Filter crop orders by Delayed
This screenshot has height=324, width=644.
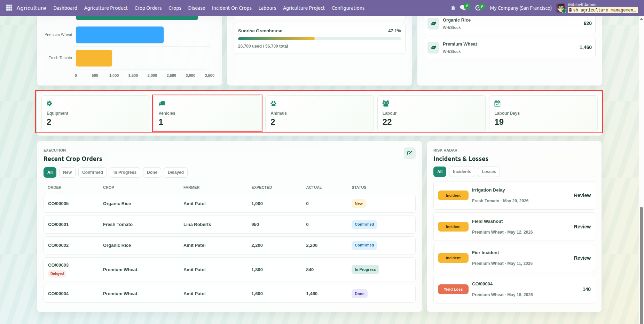(x=176, y=172)
